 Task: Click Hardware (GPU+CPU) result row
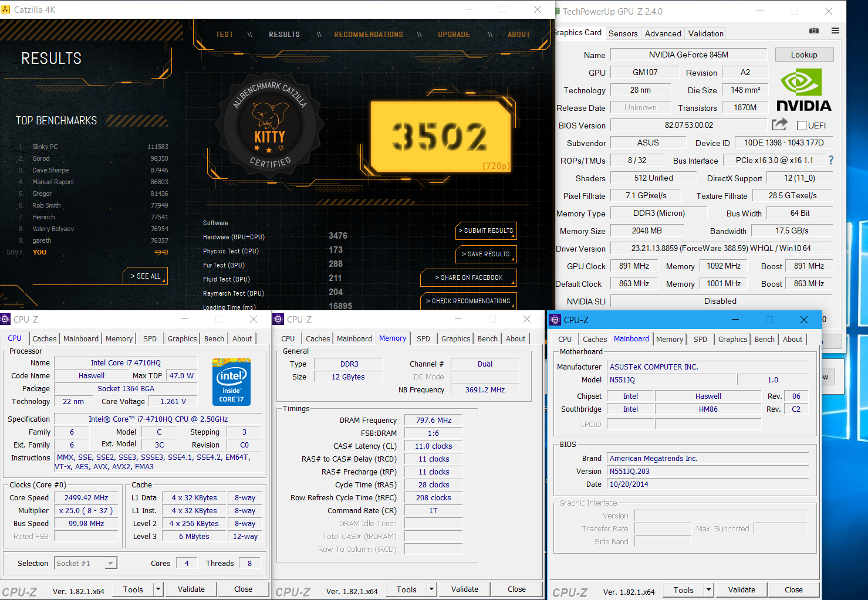click(x=276, y=236)
